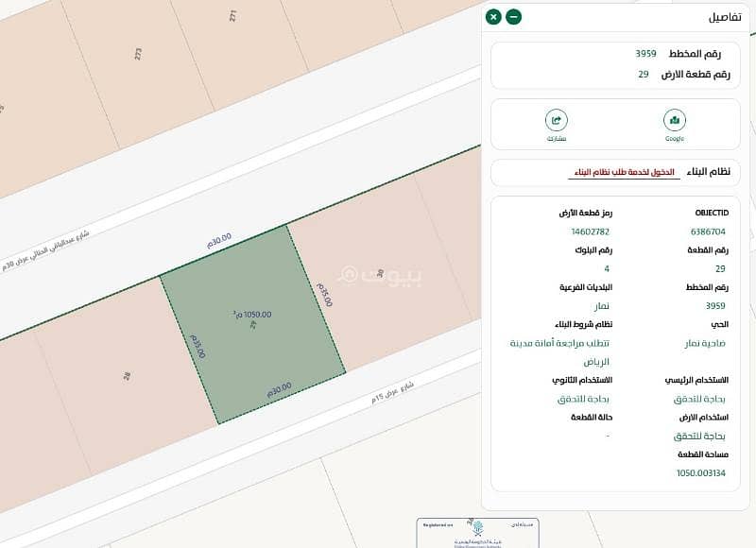Collapse the details panel with minus button
Screen dimensions: 756x548
513,17
